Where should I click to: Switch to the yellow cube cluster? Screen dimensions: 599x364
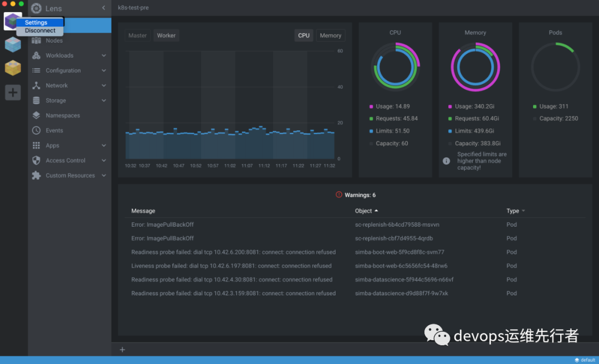coord(13,68)
